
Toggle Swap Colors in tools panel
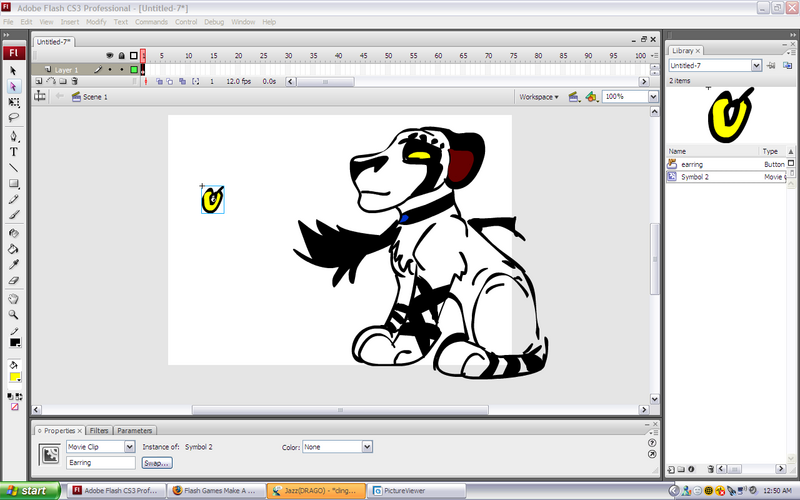point(18,396)
